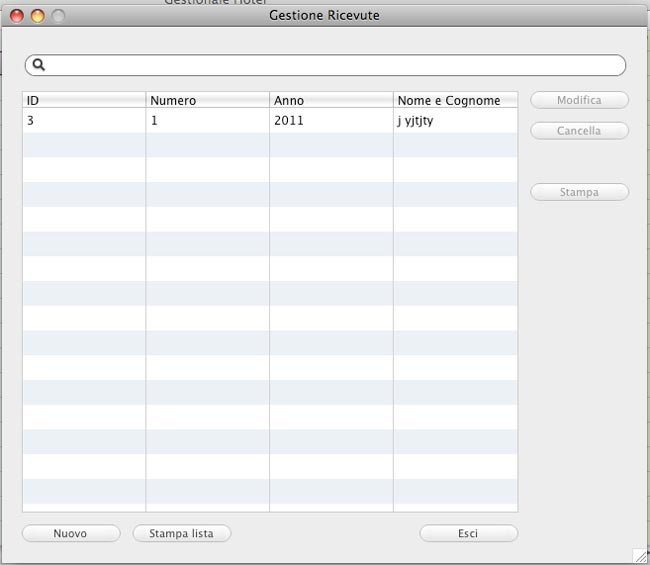
Task: Sort by Nome e Cognome column header
Action: (455, 100)
